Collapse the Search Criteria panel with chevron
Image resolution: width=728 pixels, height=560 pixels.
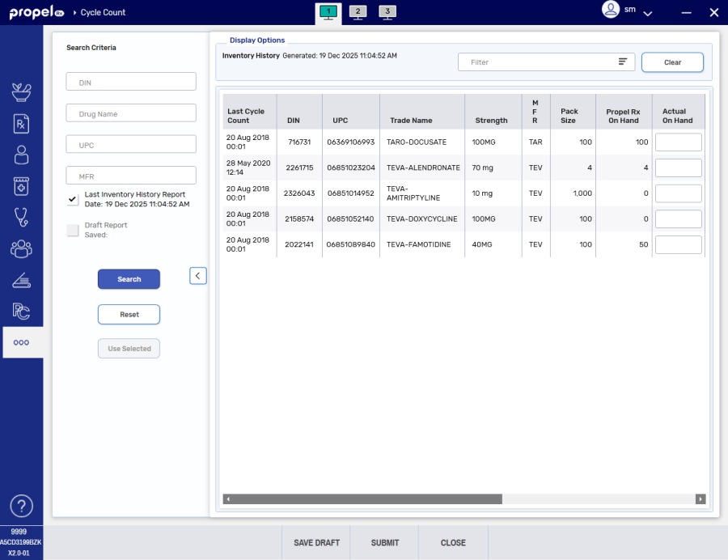pos(198,276)
